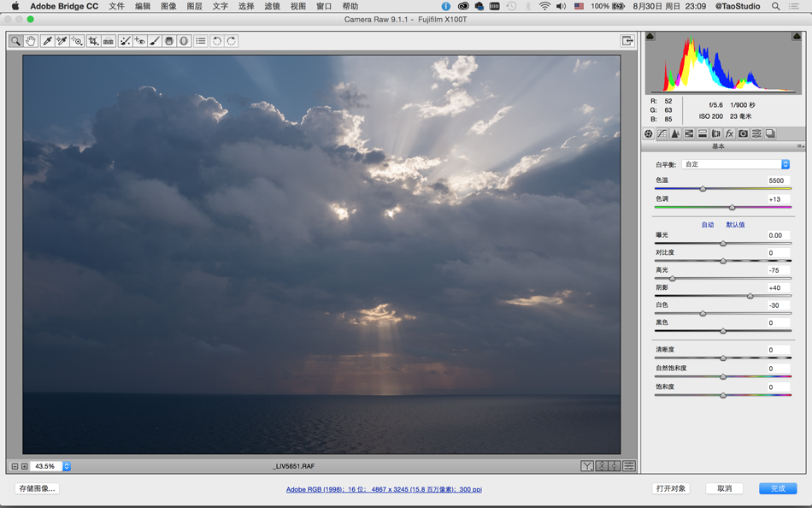
Task: Open the HSL/Grayscale panel tab
Action: [689, 133]
